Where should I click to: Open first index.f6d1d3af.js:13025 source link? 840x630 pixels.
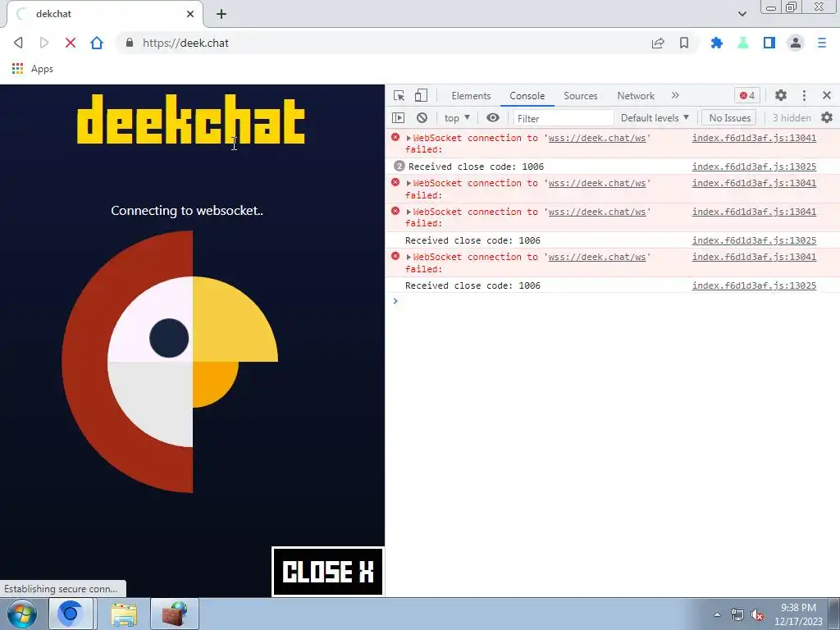[754, 167]
